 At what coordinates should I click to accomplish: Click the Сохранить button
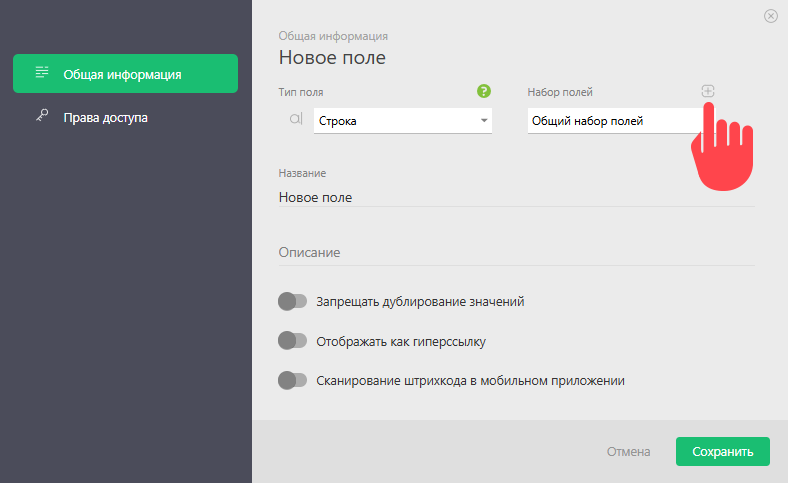click(722, 451)
